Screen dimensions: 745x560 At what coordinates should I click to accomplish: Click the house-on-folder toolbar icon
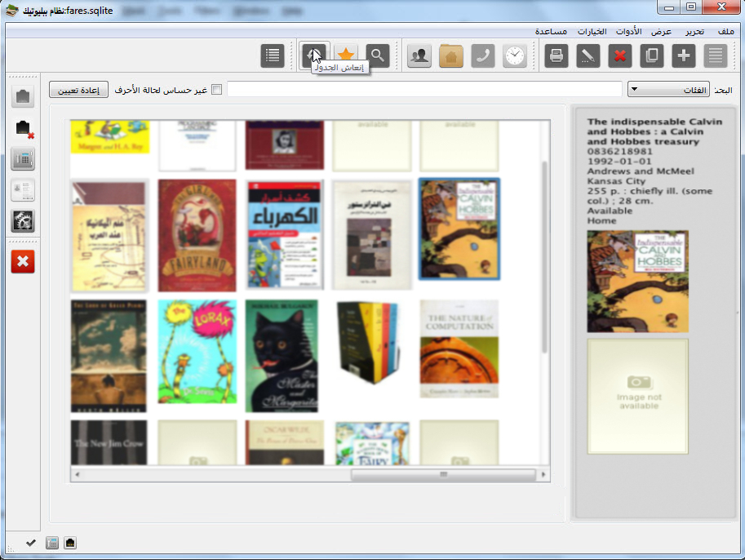coord(451,56)
